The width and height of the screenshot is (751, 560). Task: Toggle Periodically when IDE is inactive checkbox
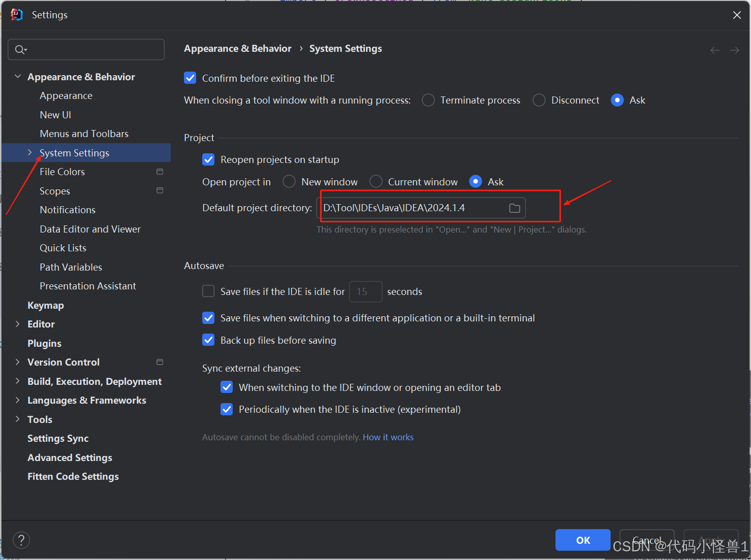(x=227, y=409)
